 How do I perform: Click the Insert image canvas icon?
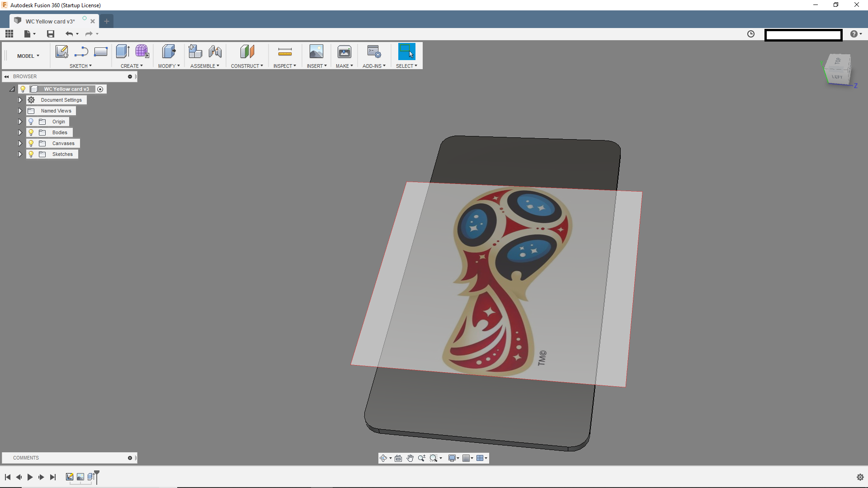point(316,52)
